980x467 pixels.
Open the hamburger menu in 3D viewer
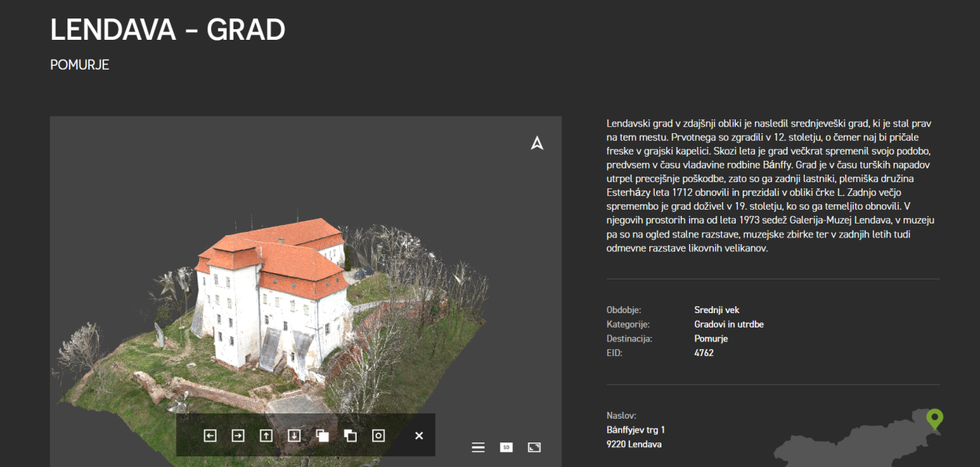click(478, 447)
